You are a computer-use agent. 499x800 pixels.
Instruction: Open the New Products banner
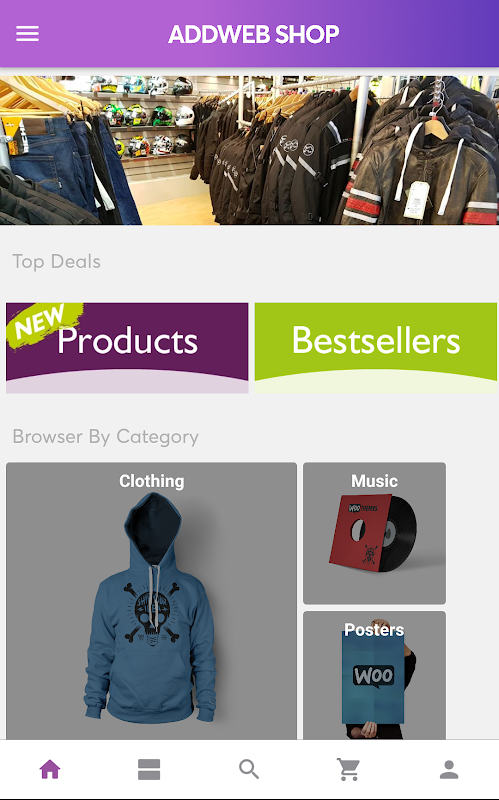click(127, 347)
